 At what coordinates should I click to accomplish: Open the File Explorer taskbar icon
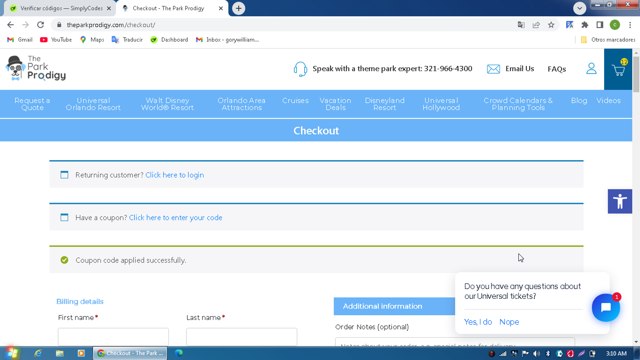(60, 353)
